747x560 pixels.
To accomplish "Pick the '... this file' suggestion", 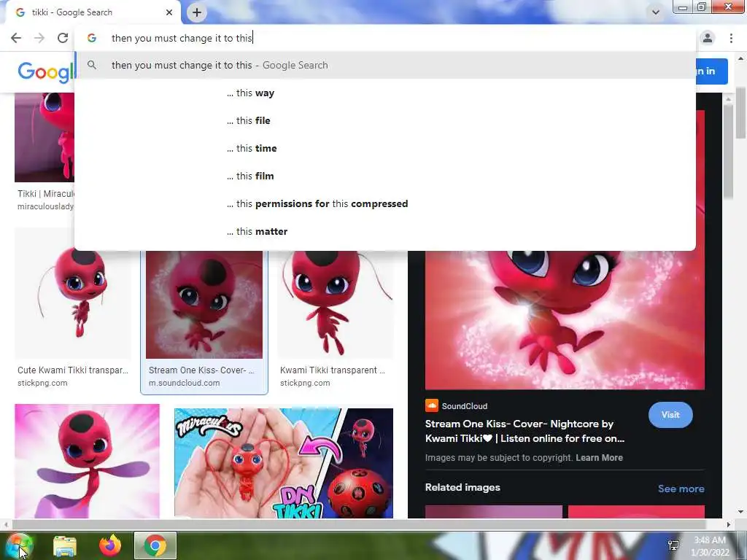I will click(385, 120).
